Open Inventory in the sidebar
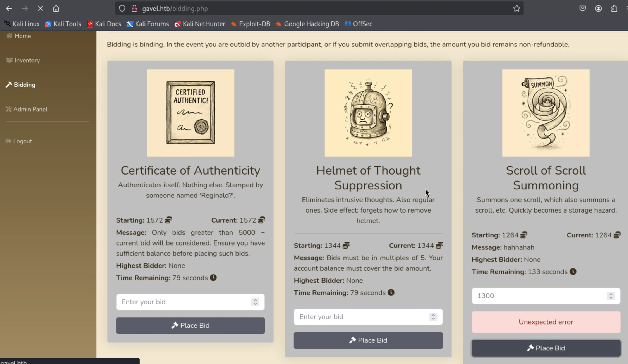The image size is (628, 364). click(27, 60)
